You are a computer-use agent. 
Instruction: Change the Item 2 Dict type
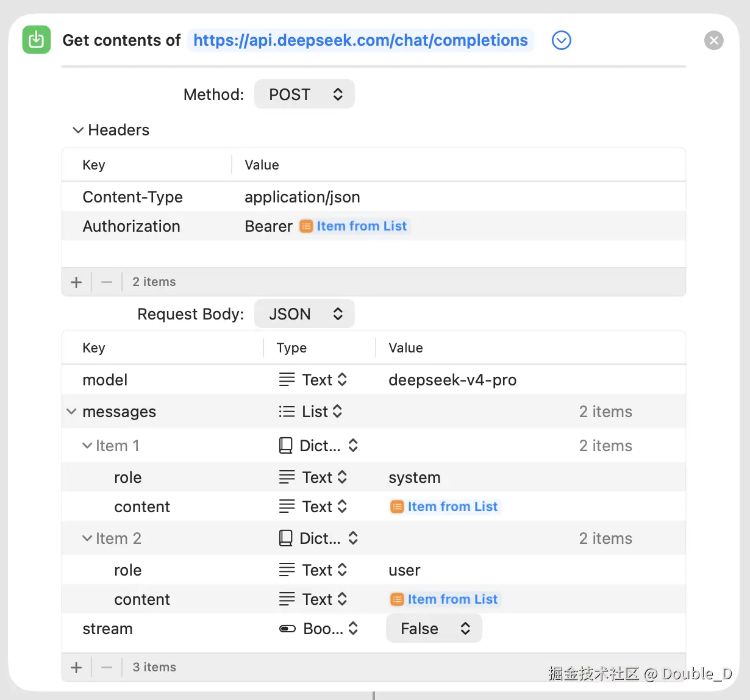coord(318,538)
